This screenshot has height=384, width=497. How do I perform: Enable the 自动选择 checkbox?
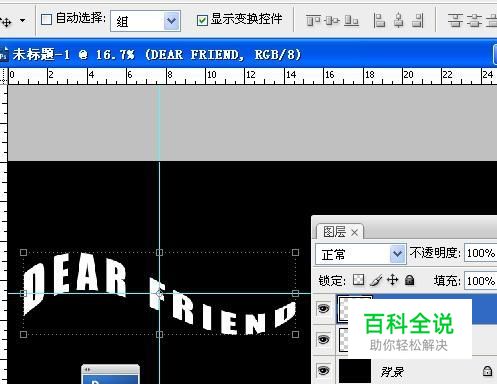46,19
